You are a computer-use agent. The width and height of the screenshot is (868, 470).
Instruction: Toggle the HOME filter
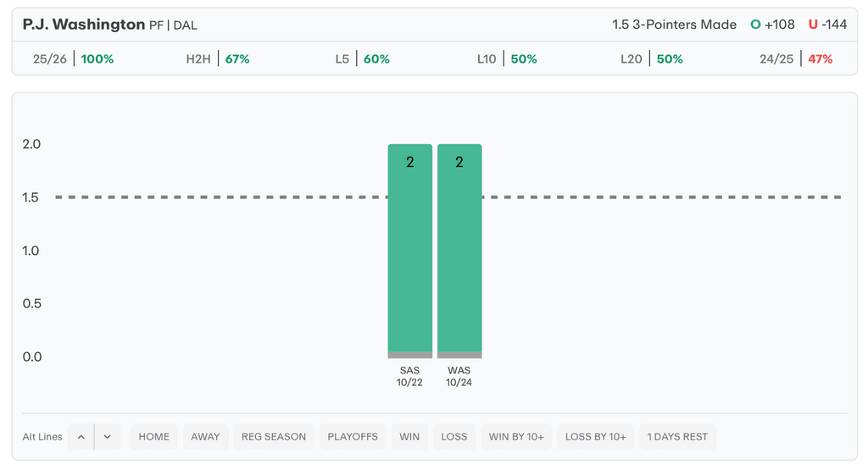click(x=154, y=437)
